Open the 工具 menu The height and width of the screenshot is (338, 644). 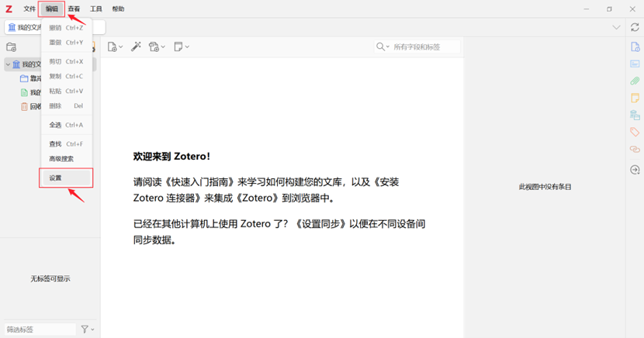(96, 9)
